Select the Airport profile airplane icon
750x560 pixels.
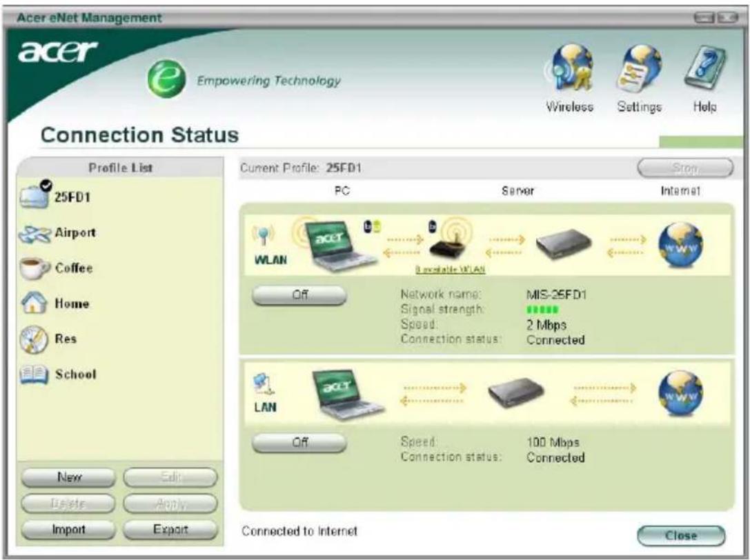(34, 234)
